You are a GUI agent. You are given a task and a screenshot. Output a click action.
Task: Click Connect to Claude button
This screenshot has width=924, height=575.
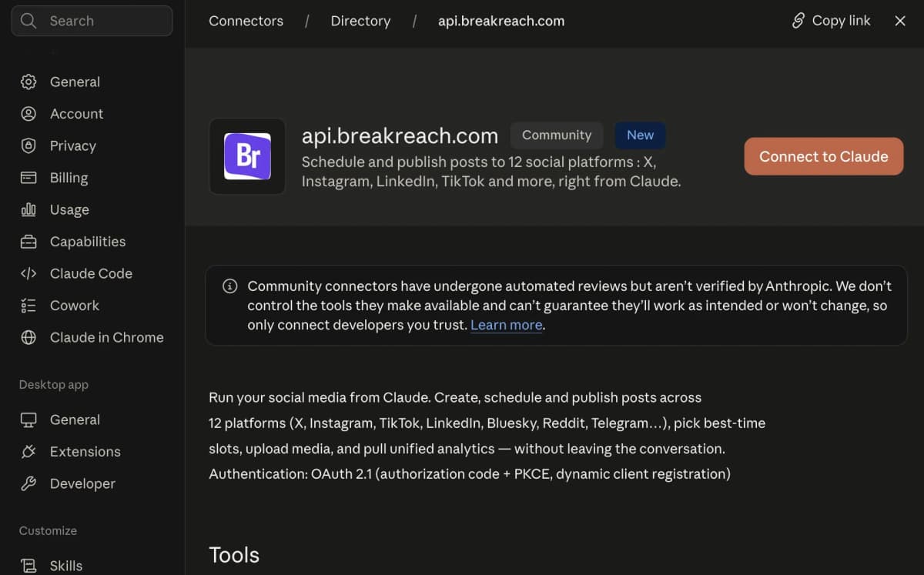[x=823, y=156]
